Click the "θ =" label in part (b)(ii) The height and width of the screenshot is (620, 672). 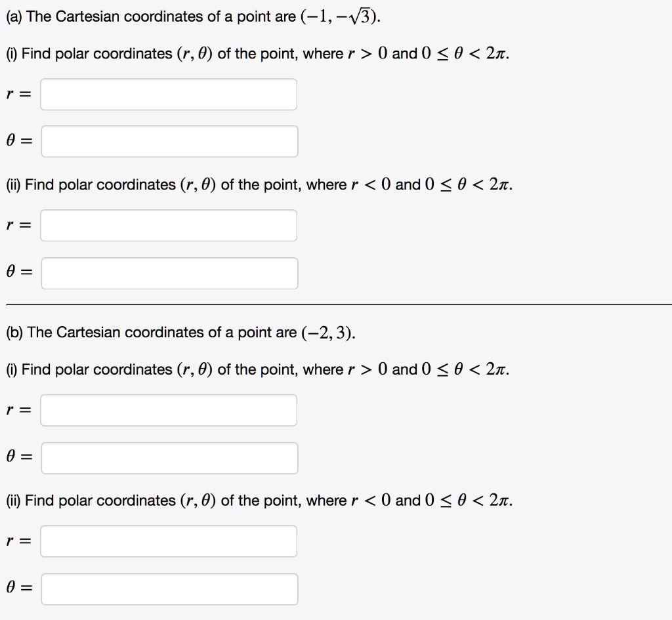(x=19, y=587)
